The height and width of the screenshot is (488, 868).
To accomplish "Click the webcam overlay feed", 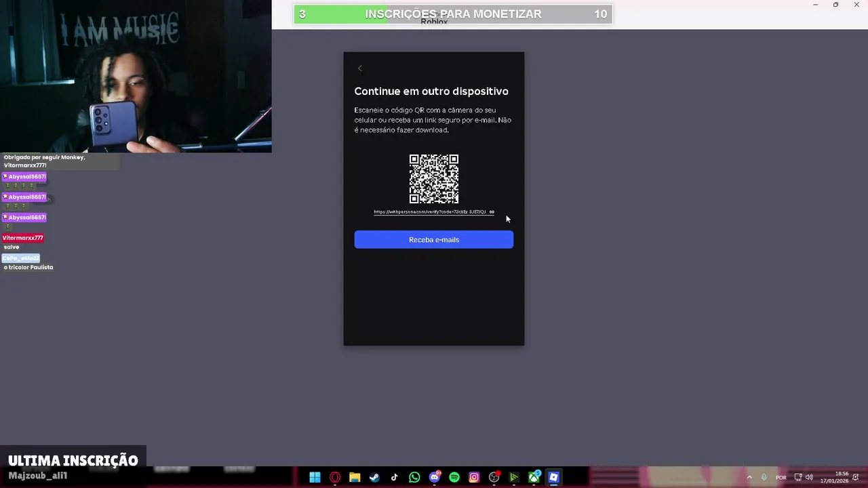I will pos(136,76).
